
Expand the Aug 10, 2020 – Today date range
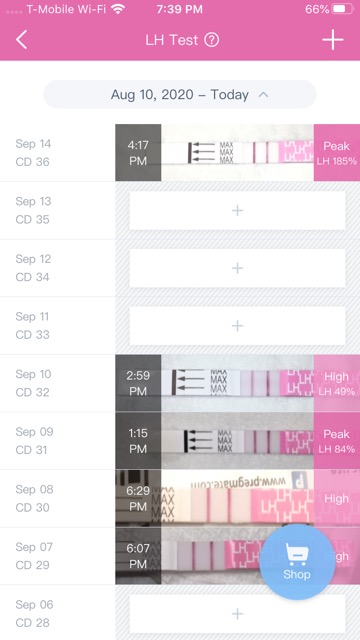tap(180, 95)
